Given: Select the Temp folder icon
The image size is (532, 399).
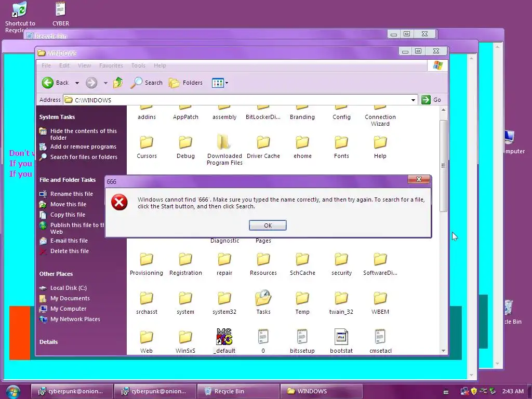Looking at the screenshot, I should 302,298.
